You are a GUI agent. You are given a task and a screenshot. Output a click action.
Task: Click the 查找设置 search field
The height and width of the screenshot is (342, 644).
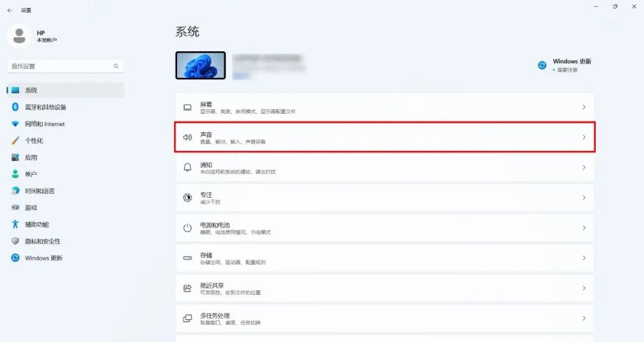coord(66,66)
